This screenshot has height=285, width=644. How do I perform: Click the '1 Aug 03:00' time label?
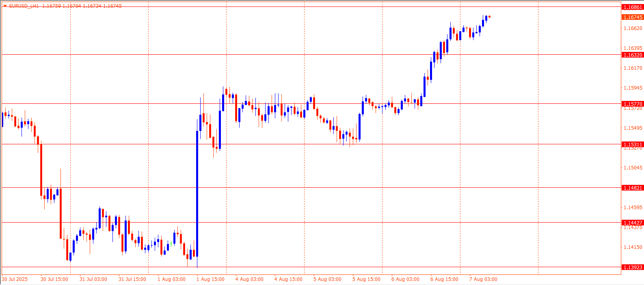[x=171, y=279]
